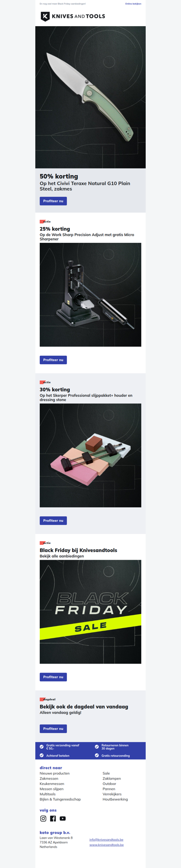Visit the www.knivesandtools.be link
Image resolution: width=181 pixels, height=868 pixels.
pos(106,845)
